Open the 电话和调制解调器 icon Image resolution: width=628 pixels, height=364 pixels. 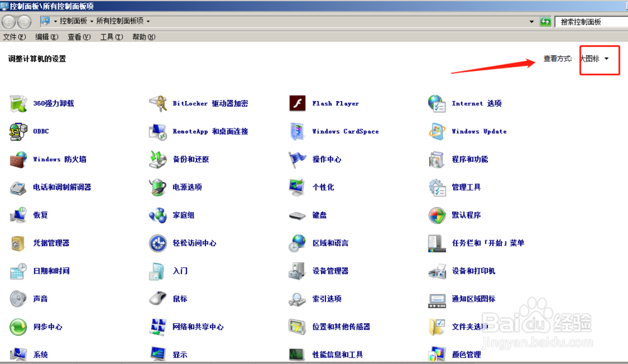[x=18, y=187]
